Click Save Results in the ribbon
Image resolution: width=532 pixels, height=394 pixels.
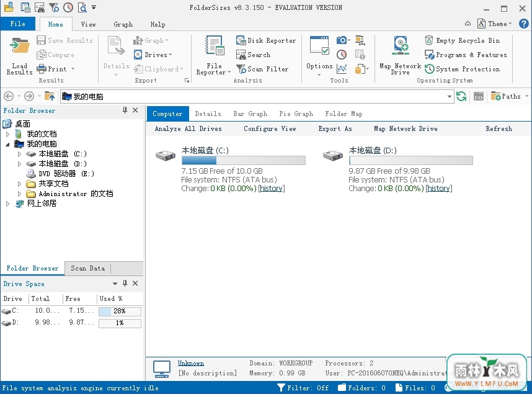[64, 40]
